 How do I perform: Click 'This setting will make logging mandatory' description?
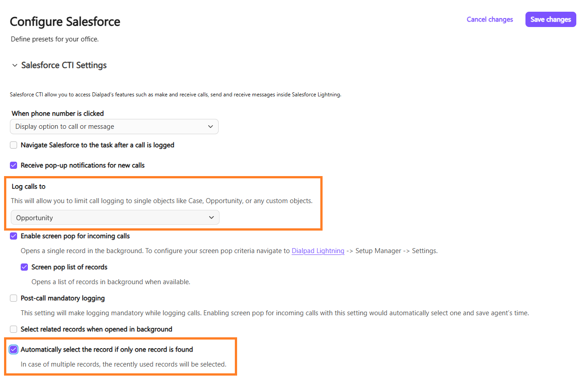pos(274,313)
